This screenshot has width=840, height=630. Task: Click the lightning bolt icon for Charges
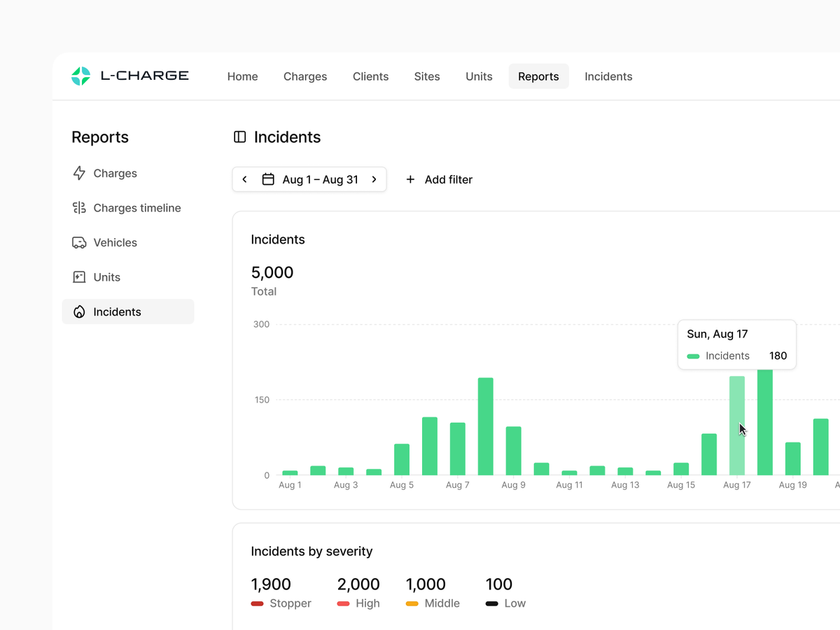tap(79, 174)
